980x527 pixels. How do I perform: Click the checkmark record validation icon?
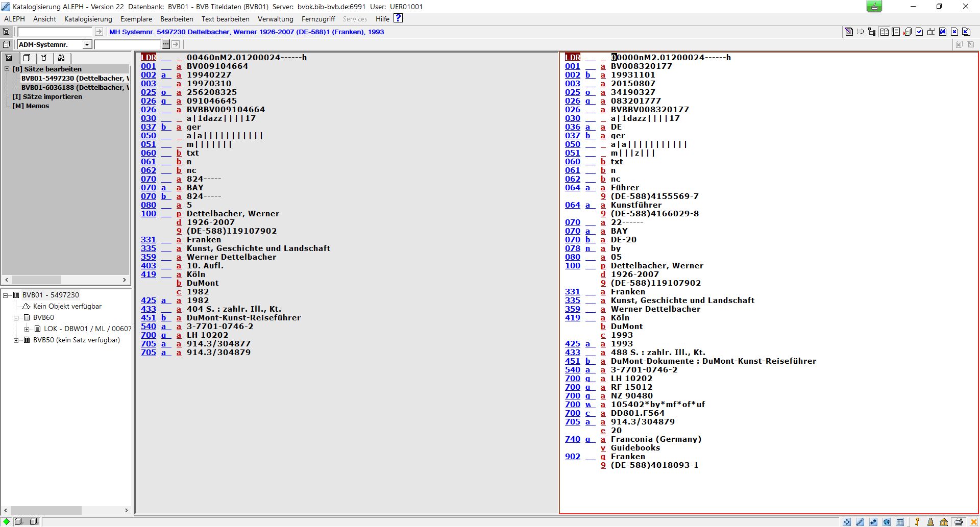click(x=919, y=32)
